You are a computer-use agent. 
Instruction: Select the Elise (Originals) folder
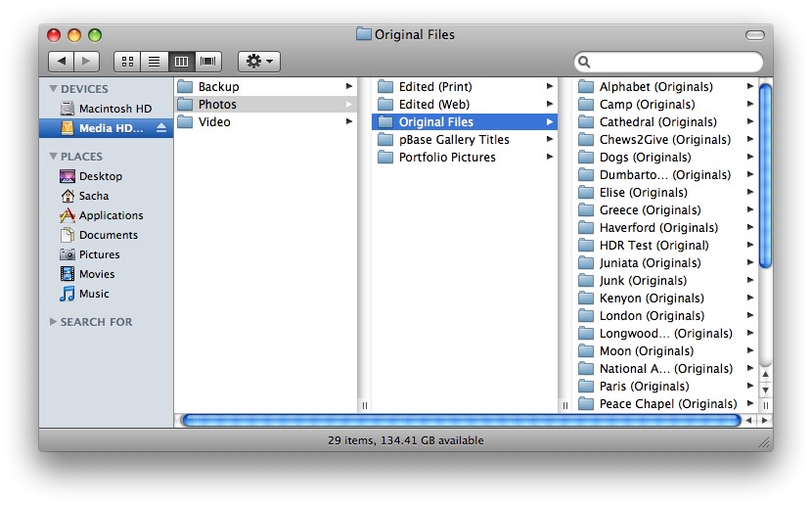(665, 192)
